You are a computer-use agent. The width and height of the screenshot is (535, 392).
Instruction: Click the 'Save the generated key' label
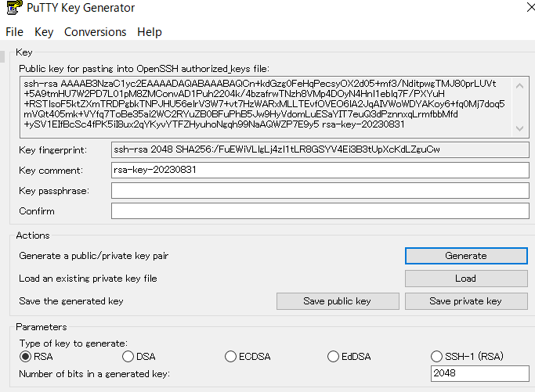[x=71, y=301]
